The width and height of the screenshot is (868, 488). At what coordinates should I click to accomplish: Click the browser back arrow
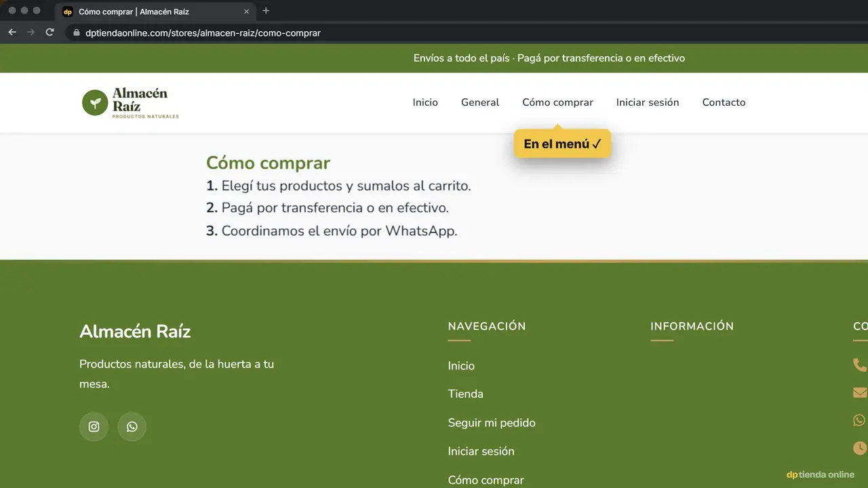coord(12,33)
